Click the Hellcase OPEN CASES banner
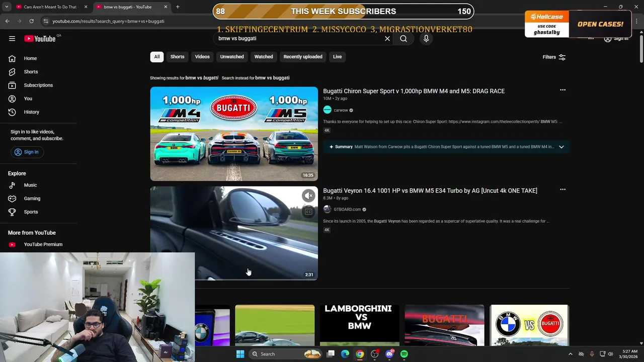This screenshot has width=644, height=362. pyautogui.click(x=600, y=24)
